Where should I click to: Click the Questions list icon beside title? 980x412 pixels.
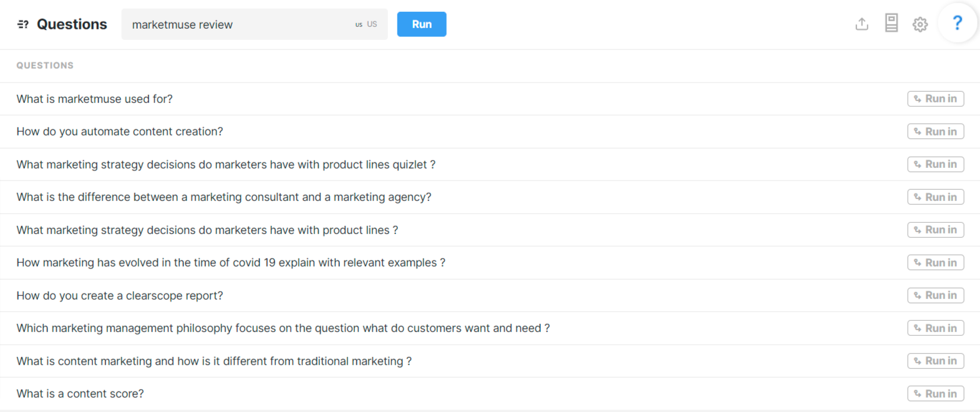(23, 24)
